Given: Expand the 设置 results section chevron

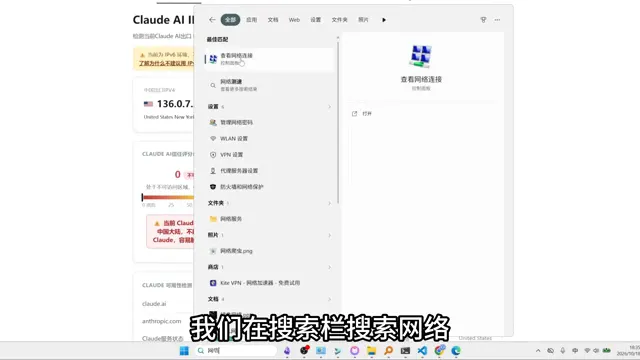Looking at the screenshot, I should coord(329,107).
